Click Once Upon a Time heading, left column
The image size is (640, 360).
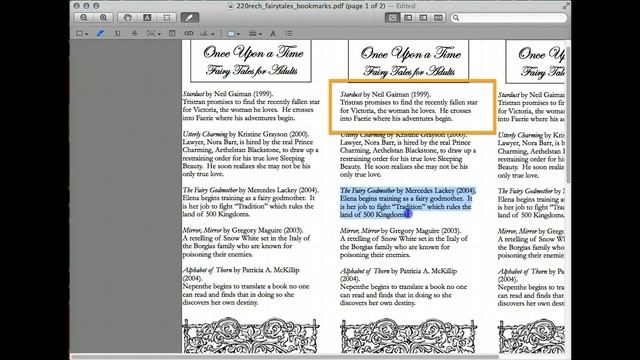(253, 53)
